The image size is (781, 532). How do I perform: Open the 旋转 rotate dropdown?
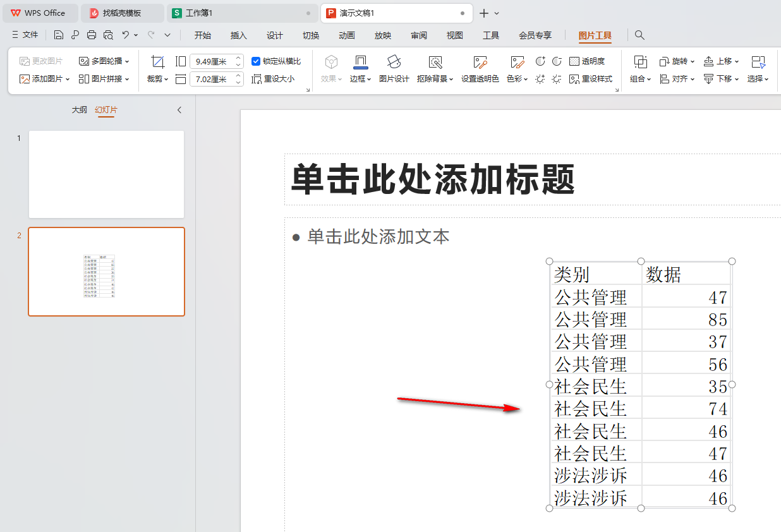point(677,61)
